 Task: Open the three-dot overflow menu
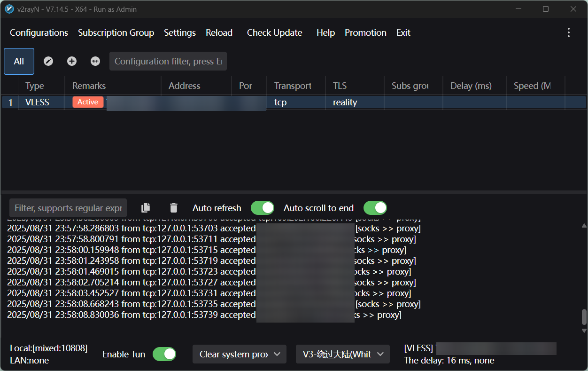568,32
